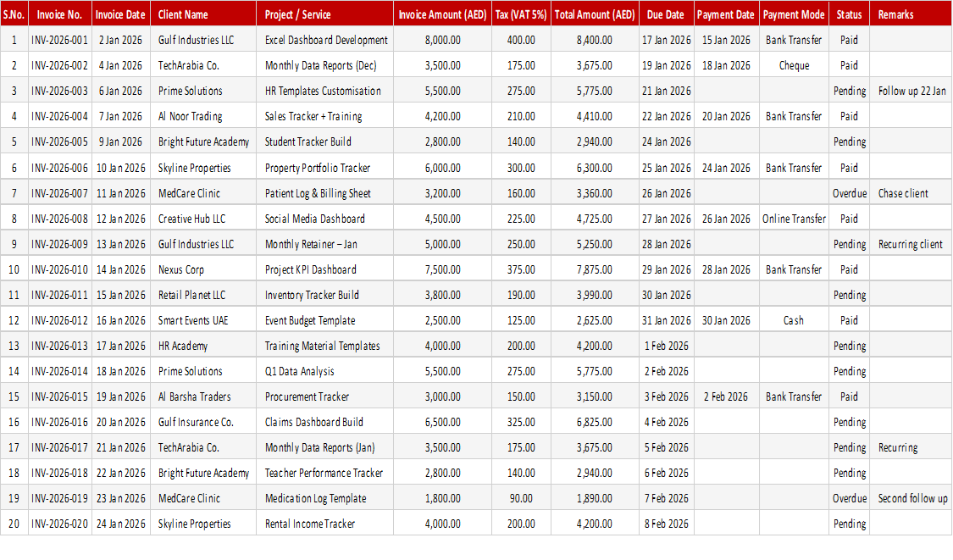Select project cell 'HR Templates Customisation'
953x560 pixels.
pyautogui.click(x=324, y=91)
